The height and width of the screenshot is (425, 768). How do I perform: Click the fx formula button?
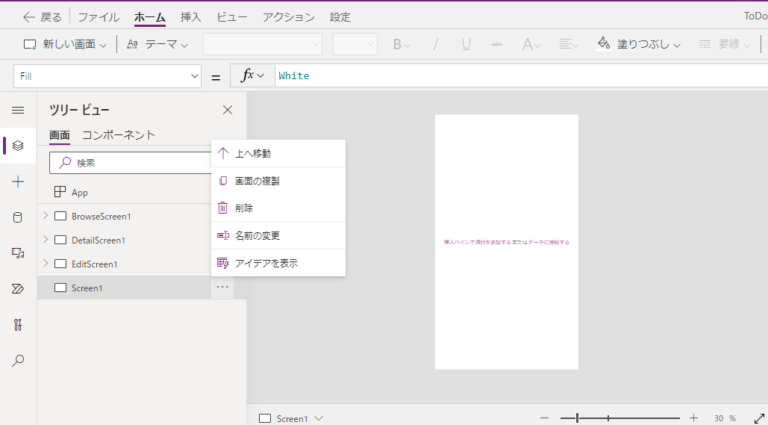click(252, 76)
